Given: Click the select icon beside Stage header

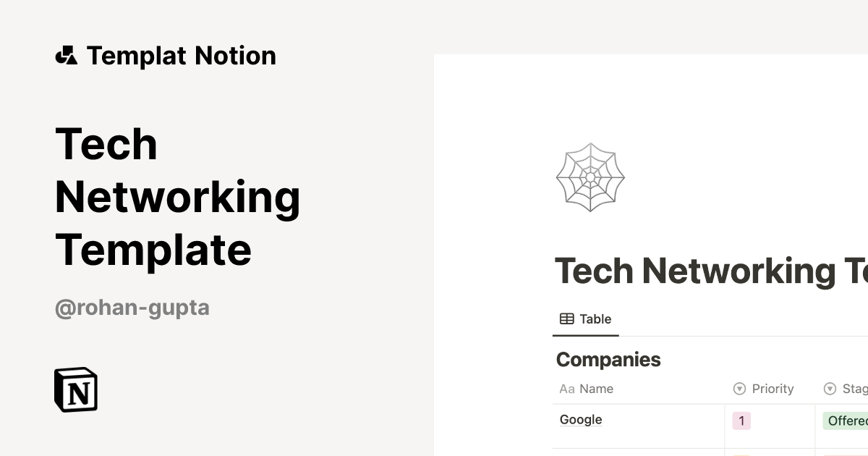Looking at the screenshot, I should click(x=830, y=389).
